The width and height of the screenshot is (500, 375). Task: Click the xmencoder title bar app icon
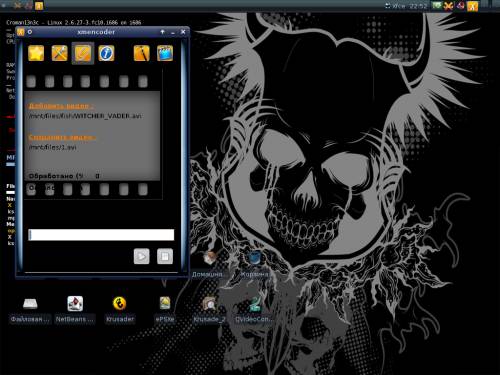(x=21, y=32)
